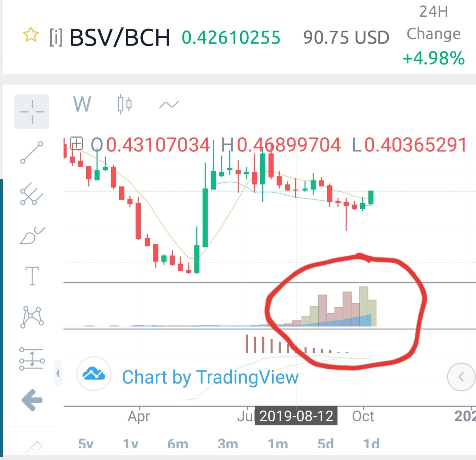
Task: Open the candlestick chart style selector
Action: (x=125, y=104)
